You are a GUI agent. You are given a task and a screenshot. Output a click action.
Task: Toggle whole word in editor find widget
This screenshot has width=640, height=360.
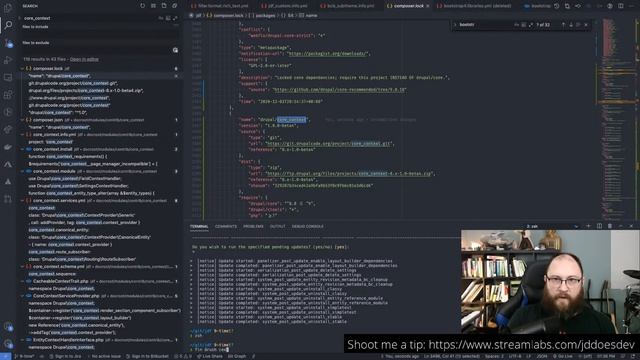524,25
